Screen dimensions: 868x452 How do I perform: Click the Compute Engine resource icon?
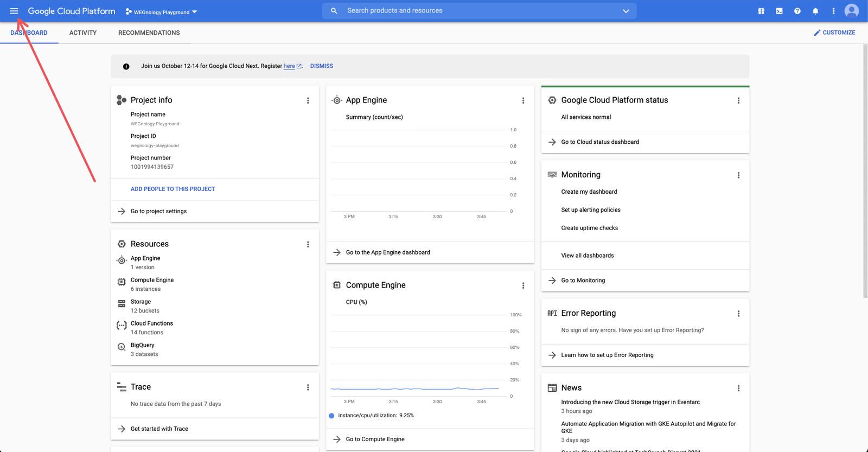coord(122,282)
